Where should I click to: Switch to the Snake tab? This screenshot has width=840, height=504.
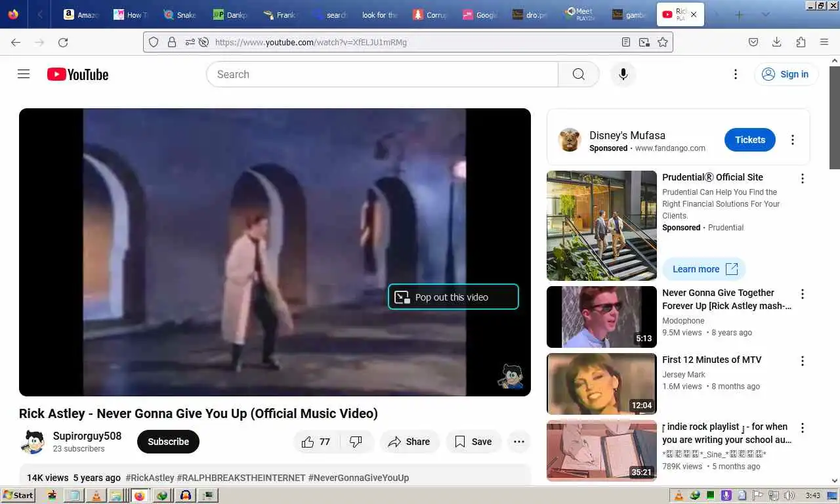tap(180, 14)
